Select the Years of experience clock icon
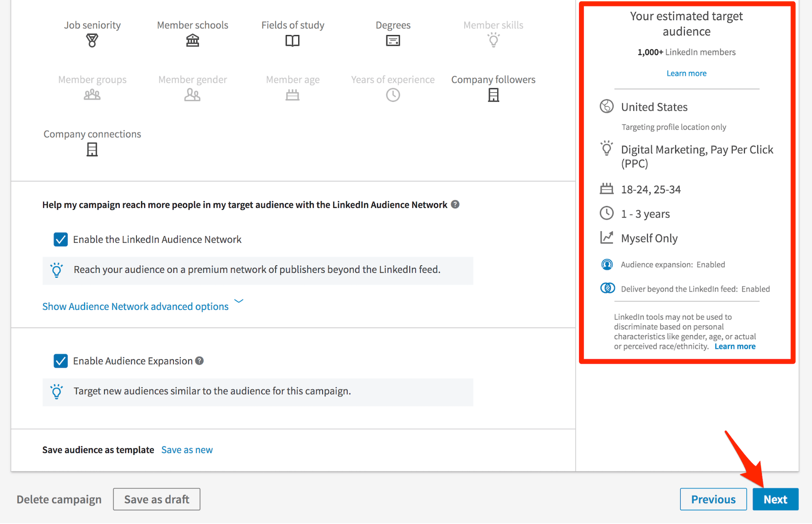The width and height of the screenshot is (812, 524). pyautogui.click(x=393, y=95)
